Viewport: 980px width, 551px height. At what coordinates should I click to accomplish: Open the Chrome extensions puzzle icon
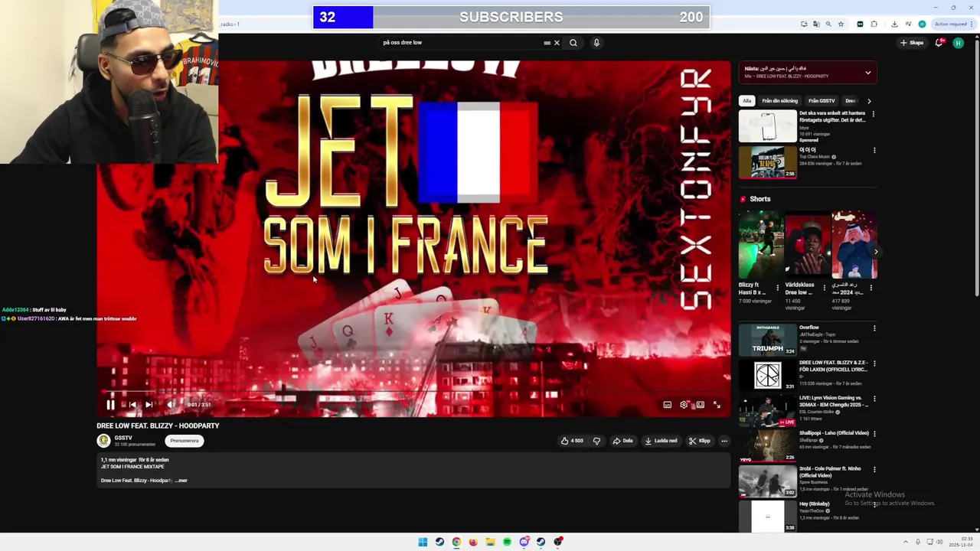[874, 24]
